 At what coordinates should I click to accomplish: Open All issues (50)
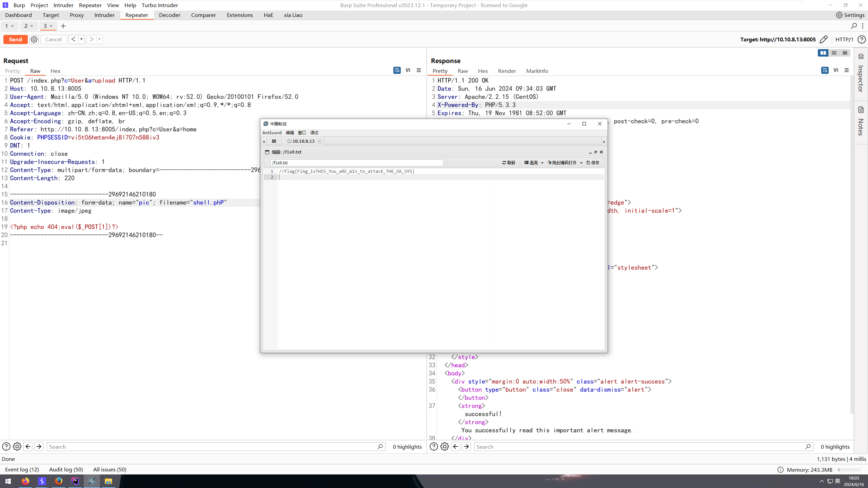coord(110,469)
